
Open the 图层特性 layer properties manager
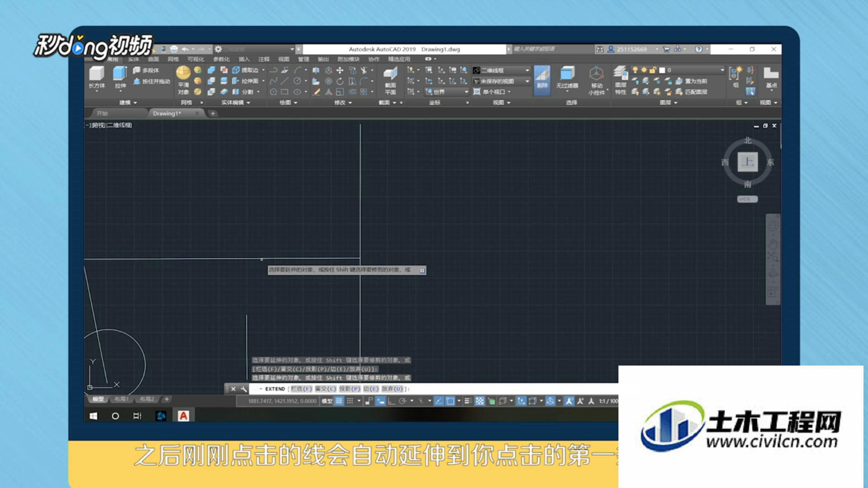(621, 80)
